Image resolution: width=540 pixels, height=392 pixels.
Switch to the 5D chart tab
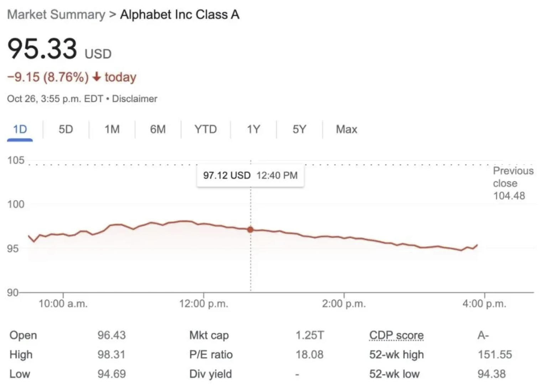66,129
